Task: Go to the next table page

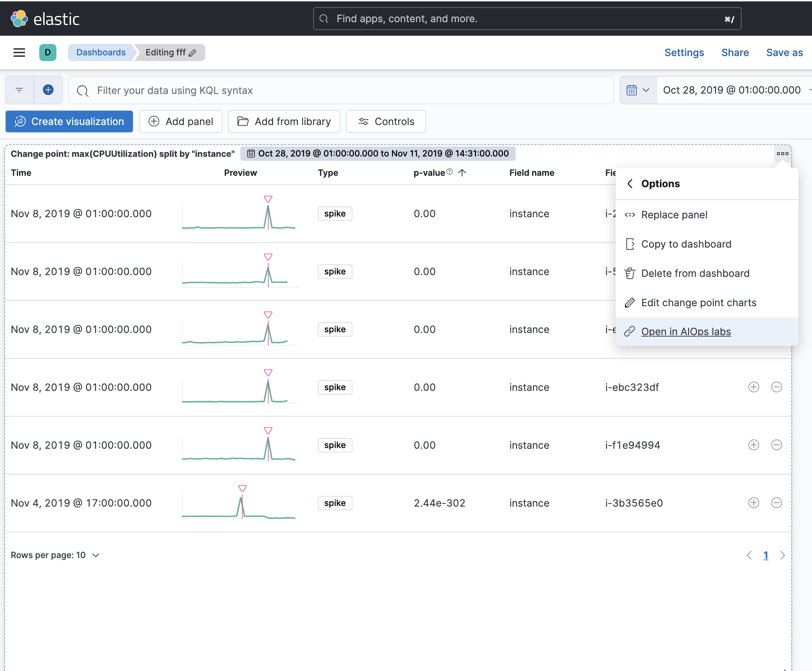Action: click(x=782, y=556)
